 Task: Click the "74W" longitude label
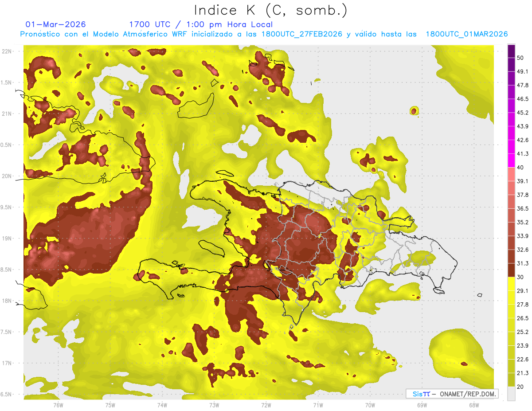click(x=162, y=405)
